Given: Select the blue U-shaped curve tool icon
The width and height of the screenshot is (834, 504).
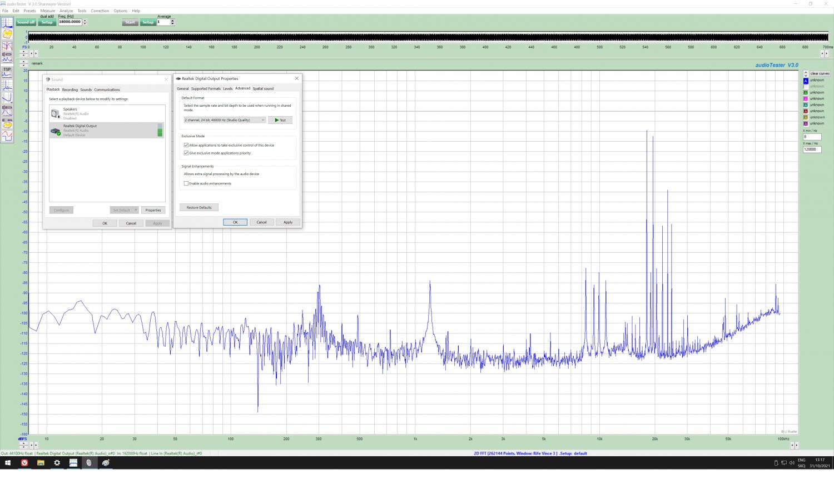Looking at the screenshot, I should pyautogui.click(x=7, y=98).
